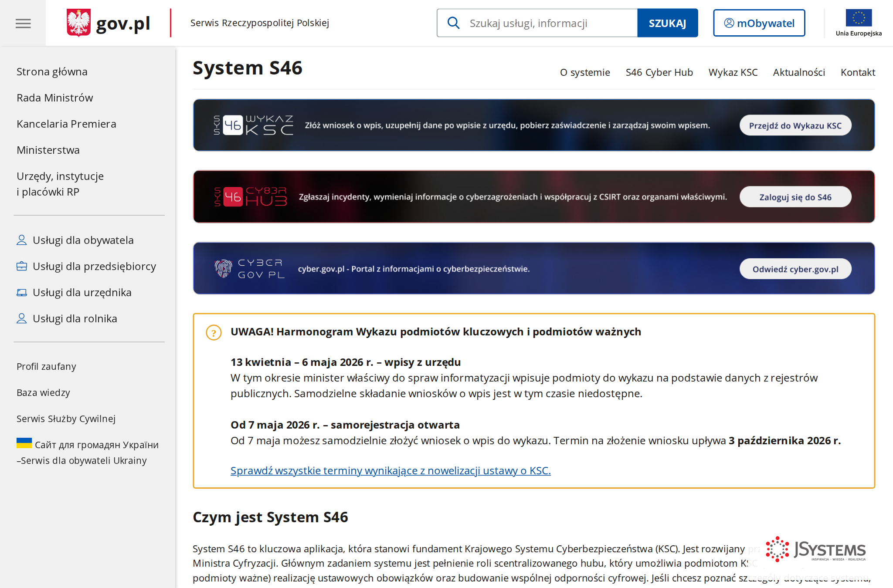Viewport: 893px width, 588px height.
Task: Open the hamburger menu icon
Action: pos(23,23)
